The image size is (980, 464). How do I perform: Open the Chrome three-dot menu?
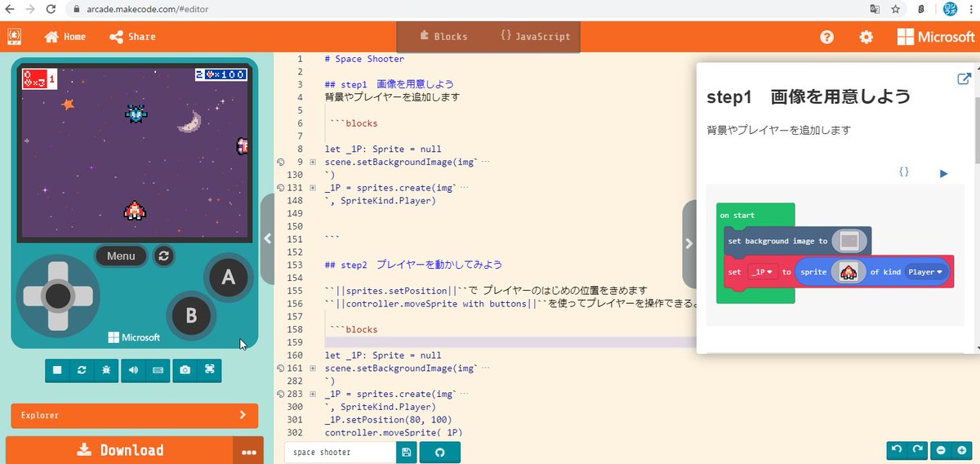click(972, 9)
